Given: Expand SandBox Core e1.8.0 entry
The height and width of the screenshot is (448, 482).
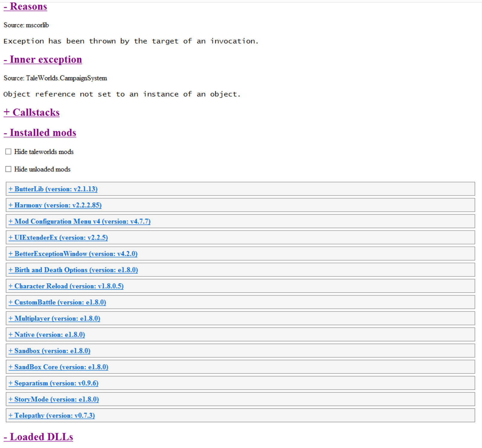Looking at the screenshot, I should coord(58,367).
